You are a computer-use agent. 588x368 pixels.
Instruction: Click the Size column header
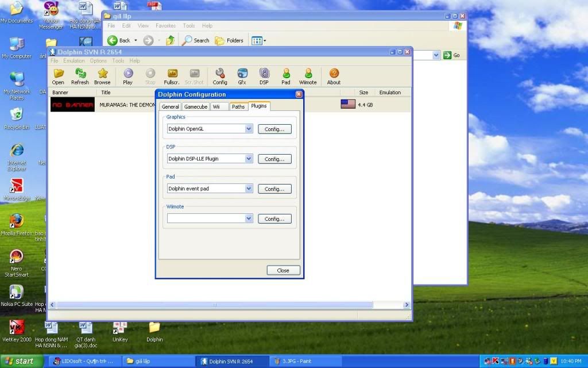363,93
